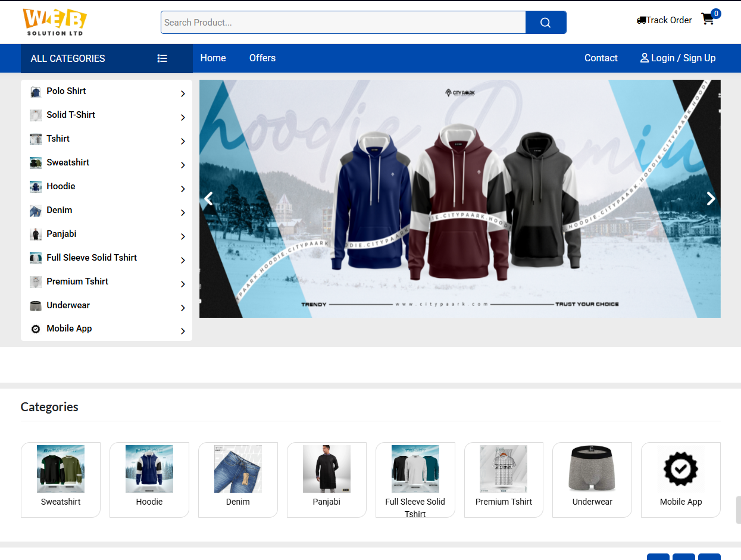This screenshot has height=560, width=741.
Task: Open the Panjabi category card
Action: (327, 480)
